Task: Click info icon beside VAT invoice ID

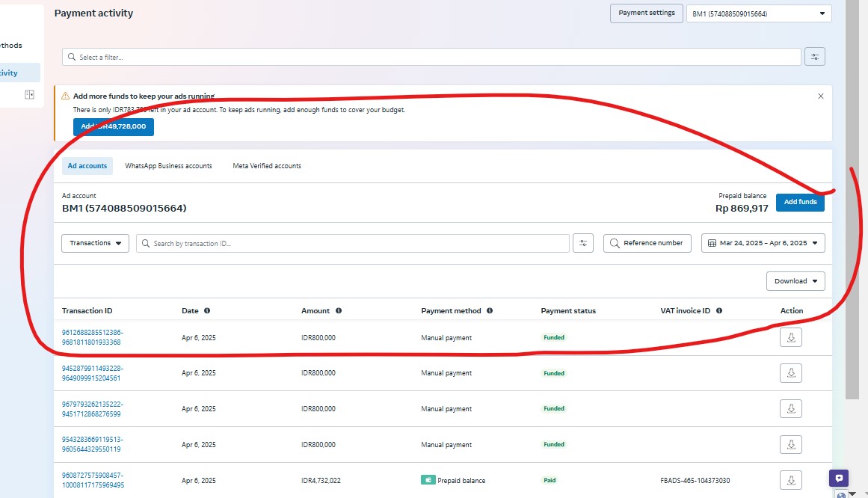Action: [x=720, y=311]
